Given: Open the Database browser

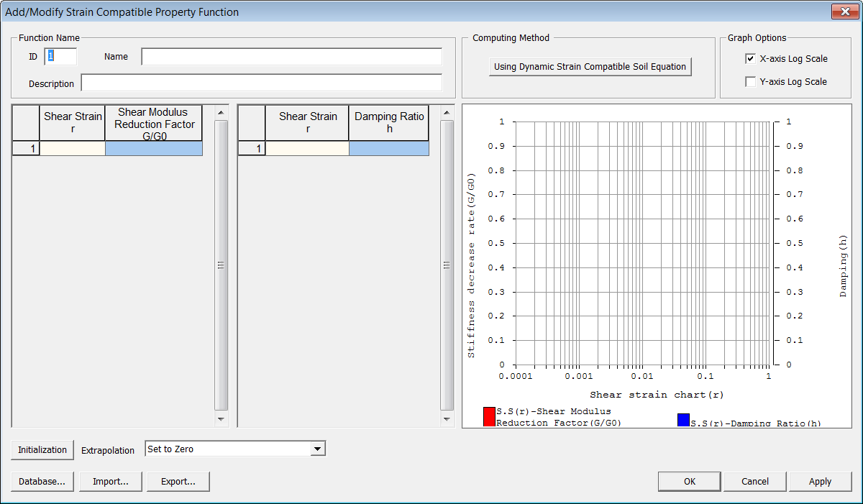Looking at the screenshot, I should (x=42, y=482).
